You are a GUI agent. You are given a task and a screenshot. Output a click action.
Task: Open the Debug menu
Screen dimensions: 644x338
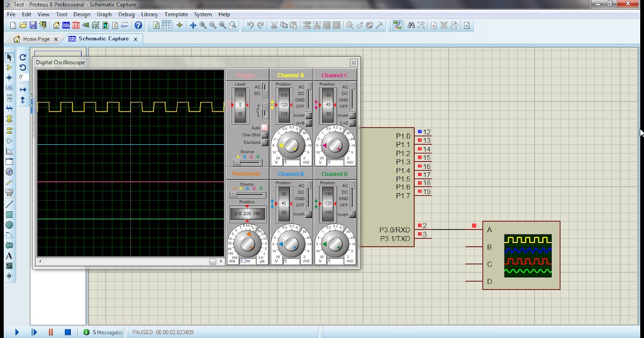[x=126, y=14]
